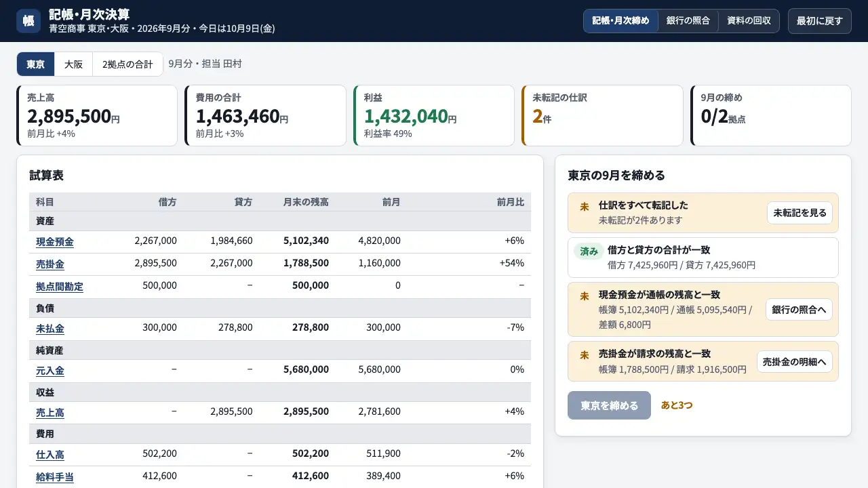Open the 給料手当 account link
This screenshot has height=488, width=868.
tap(55, 477)
